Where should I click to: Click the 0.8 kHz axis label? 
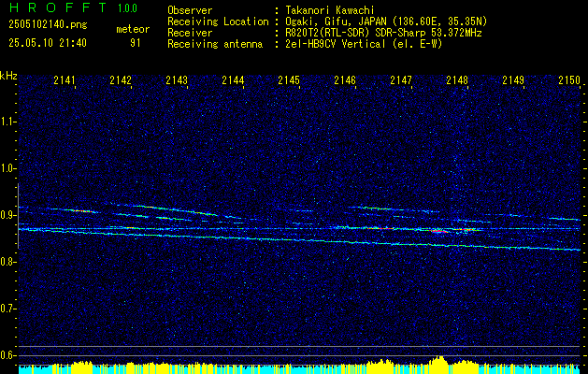(x=7, y=262)
